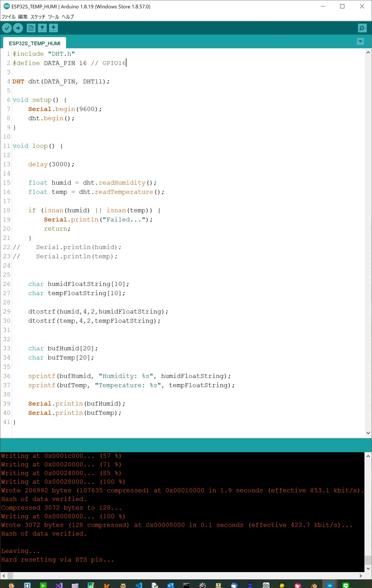
Task: Save sketch using the down-arrow icon
Action: (x=53, y=28)
